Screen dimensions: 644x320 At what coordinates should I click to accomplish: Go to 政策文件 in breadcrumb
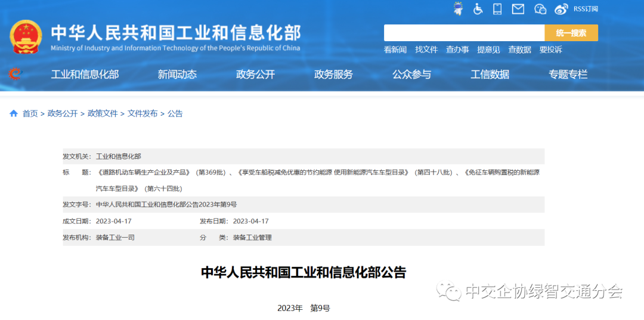point(103,114)
